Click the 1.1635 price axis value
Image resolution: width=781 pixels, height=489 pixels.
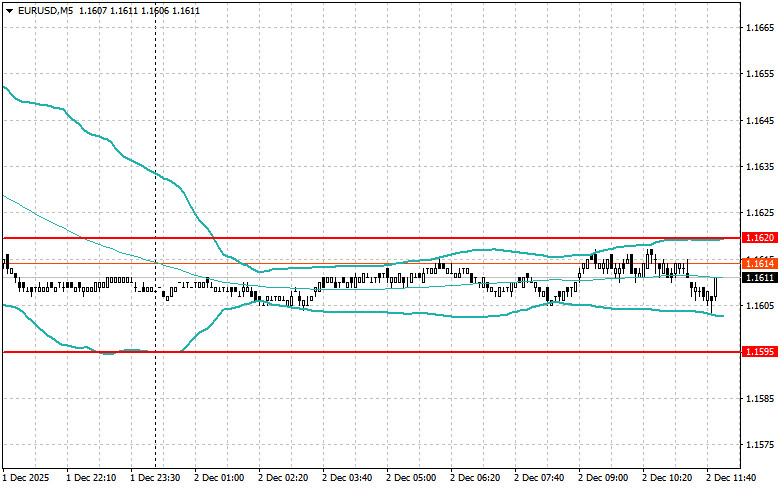tap(760, 166)
